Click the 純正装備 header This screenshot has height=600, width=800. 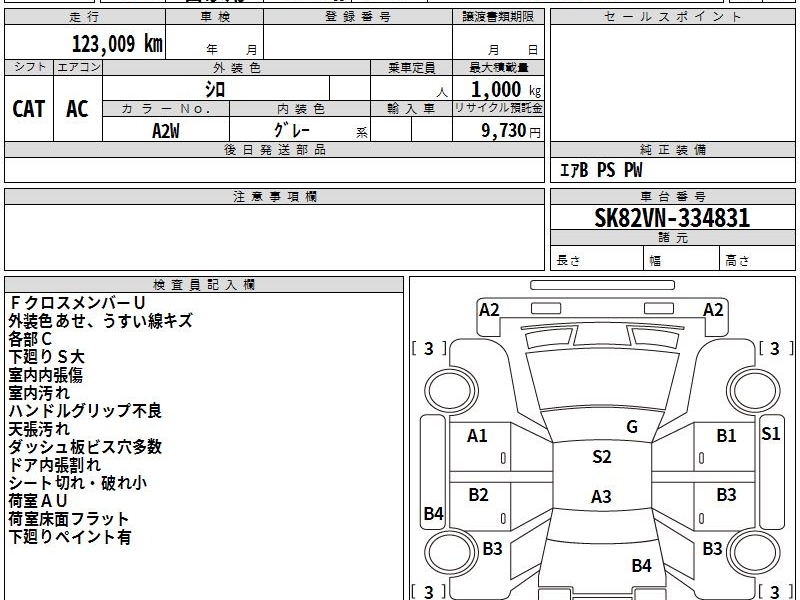672,149
